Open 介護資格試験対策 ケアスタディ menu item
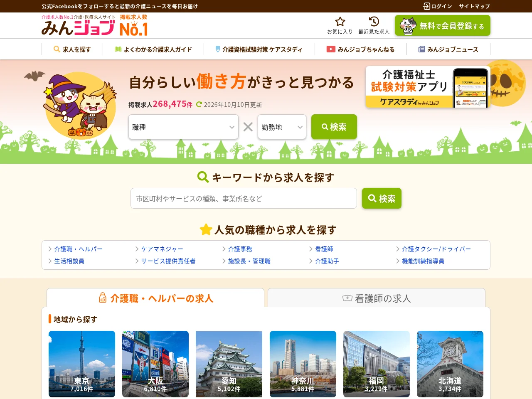The image size is (532, 399). 259,49
